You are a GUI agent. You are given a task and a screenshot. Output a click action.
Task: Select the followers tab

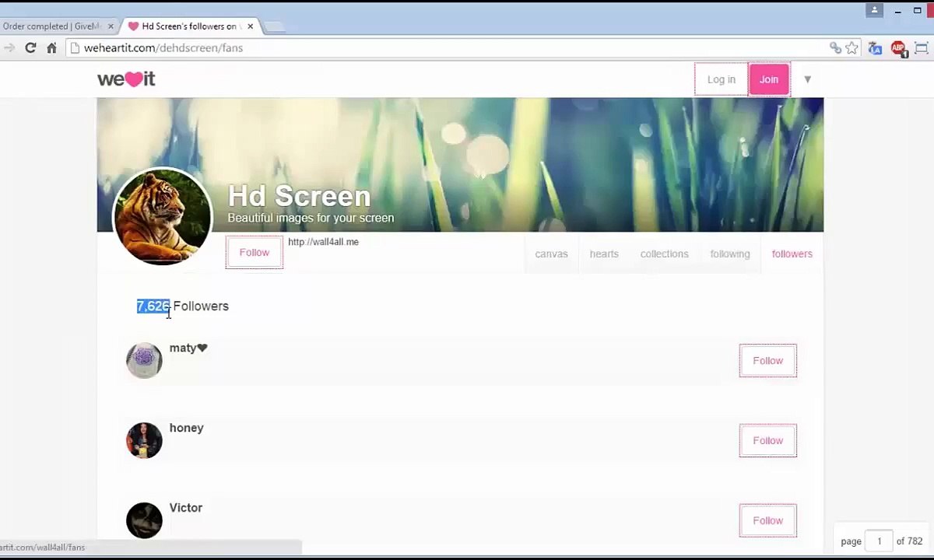tap(792, 254)
